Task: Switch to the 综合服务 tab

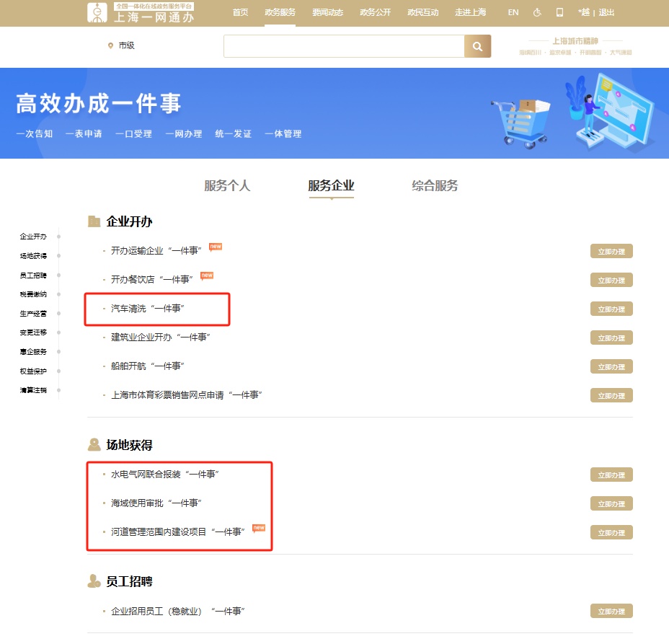Action: click(x=435, y=186)
